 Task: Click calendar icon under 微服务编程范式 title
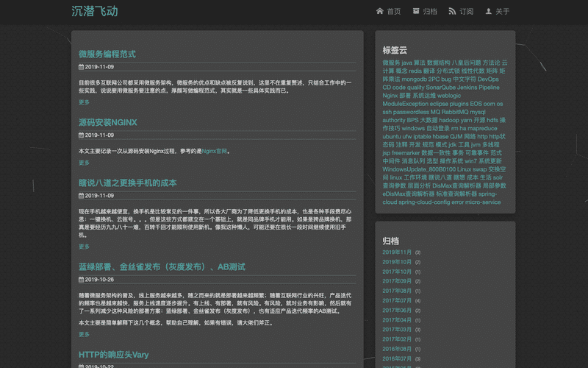(x=81, y=67)
